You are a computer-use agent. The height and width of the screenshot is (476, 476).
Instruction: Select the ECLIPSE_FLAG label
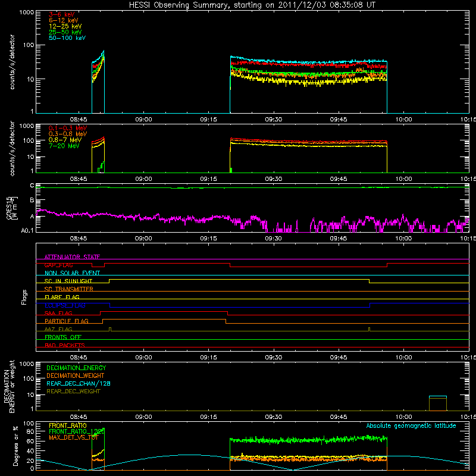tap(65, 305)
